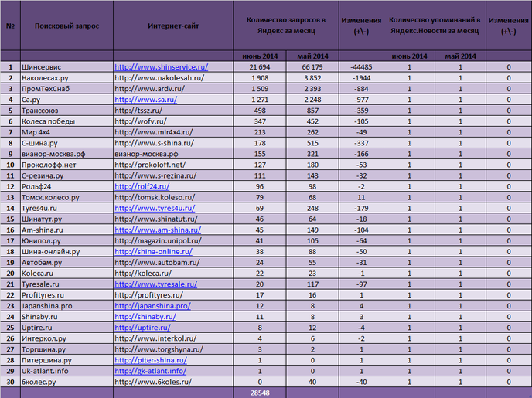Select the -977 change cell
532x398 pixels.
(x=361, y=100)
